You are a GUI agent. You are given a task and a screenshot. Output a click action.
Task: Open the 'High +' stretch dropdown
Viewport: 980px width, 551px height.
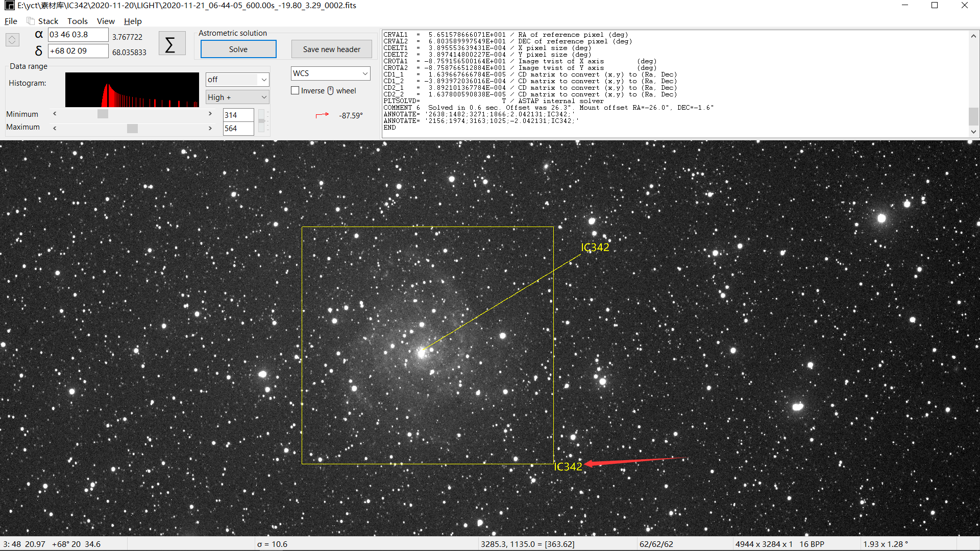237,97
